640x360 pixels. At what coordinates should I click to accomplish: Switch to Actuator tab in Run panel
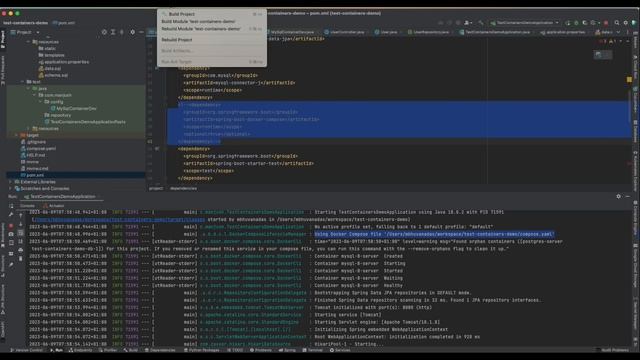coord(54,206)
